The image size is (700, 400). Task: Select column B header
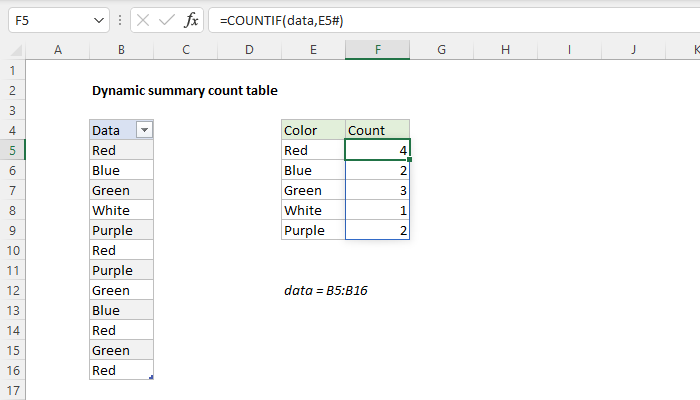[121, 50]
